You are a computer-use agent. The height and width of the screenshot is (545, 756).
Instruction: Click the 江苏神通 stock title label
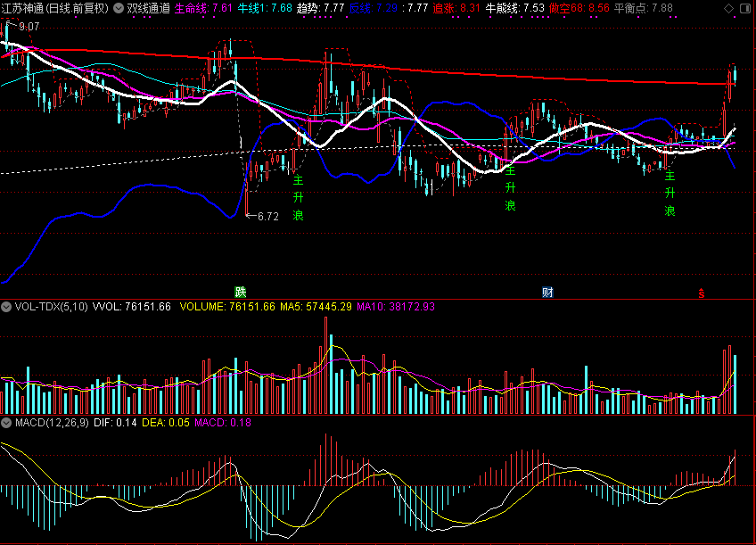click(25, 8)
